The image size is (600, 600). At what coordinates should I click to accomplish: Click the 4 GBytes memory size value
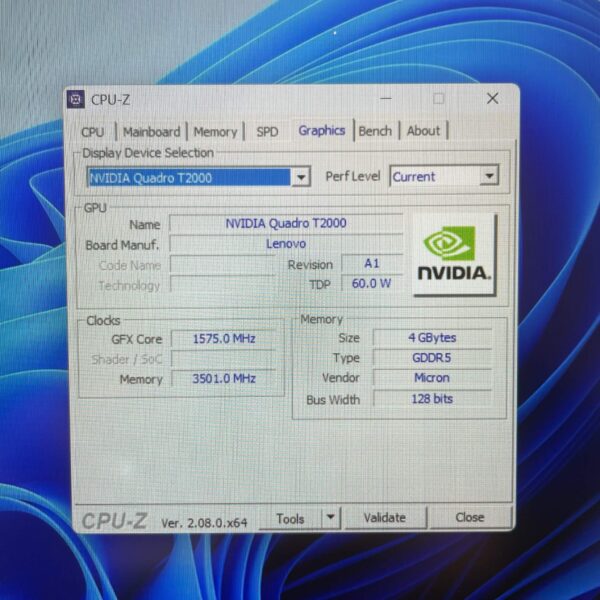coord(432,338)
